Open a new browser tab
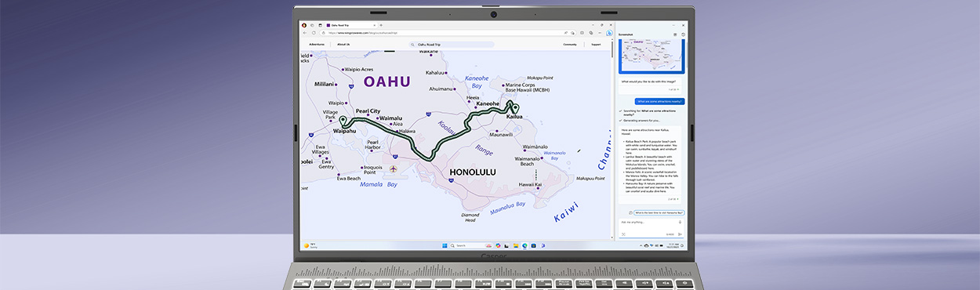This screenshot has height=290, width=980. (381, 25)
